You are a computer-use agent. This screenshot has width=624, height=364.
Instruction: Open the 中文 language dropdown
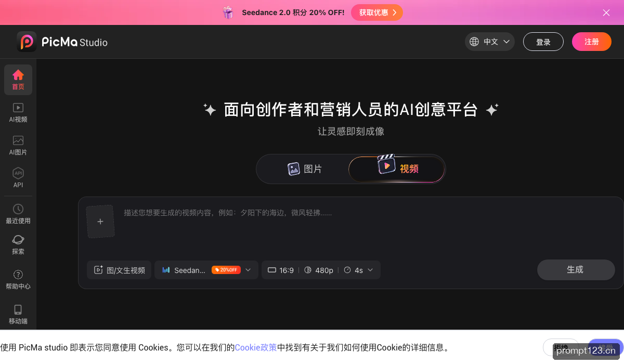(x=490, y=42)
